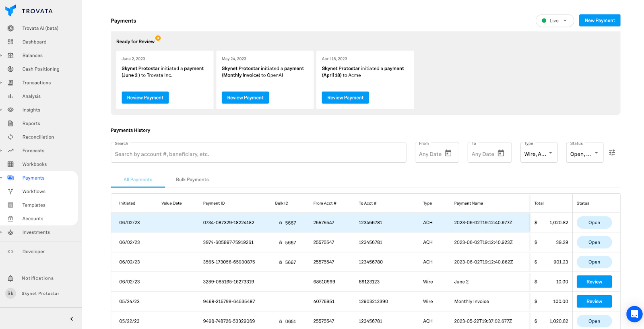The height and width of the screenshot is (329, 644).
Task: Click the Trovata AI (beta) sidebar icon
Action: point(10,28)
